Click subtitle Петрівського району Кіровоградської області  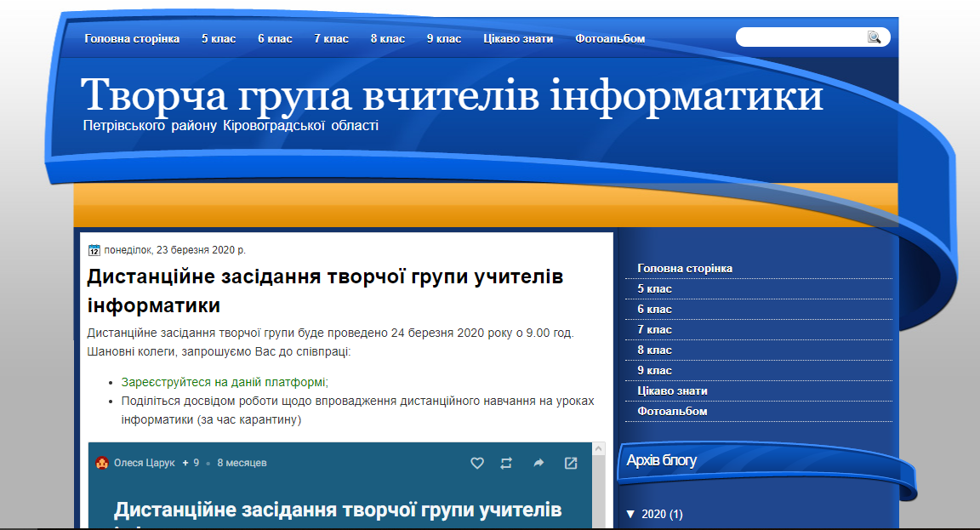coord(231,126)
